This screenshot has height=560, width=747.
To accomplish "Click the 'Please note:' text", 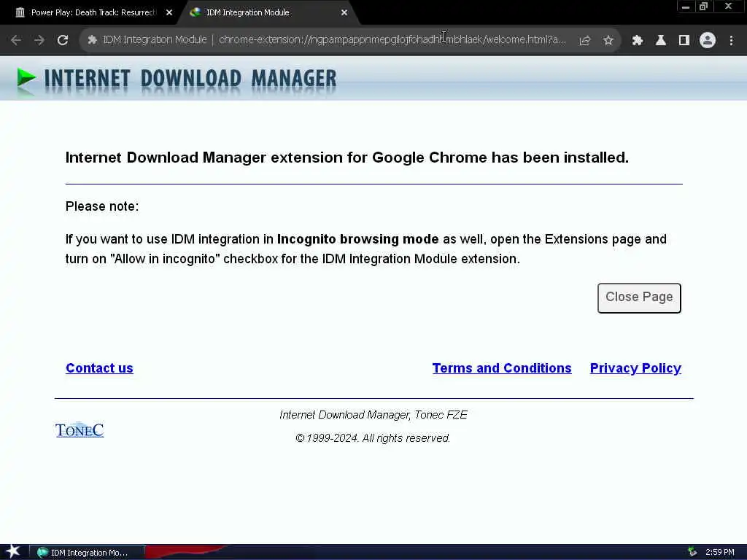I will coord(102,206).
